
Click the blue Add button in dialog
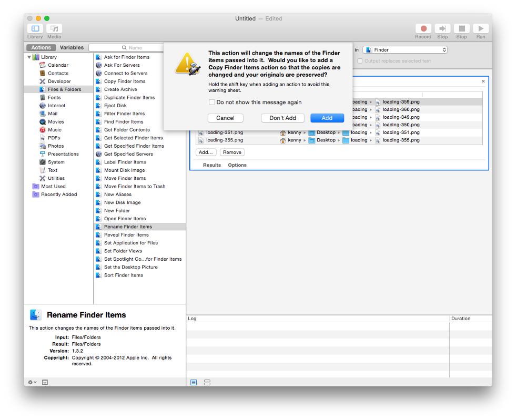[327, 118]
